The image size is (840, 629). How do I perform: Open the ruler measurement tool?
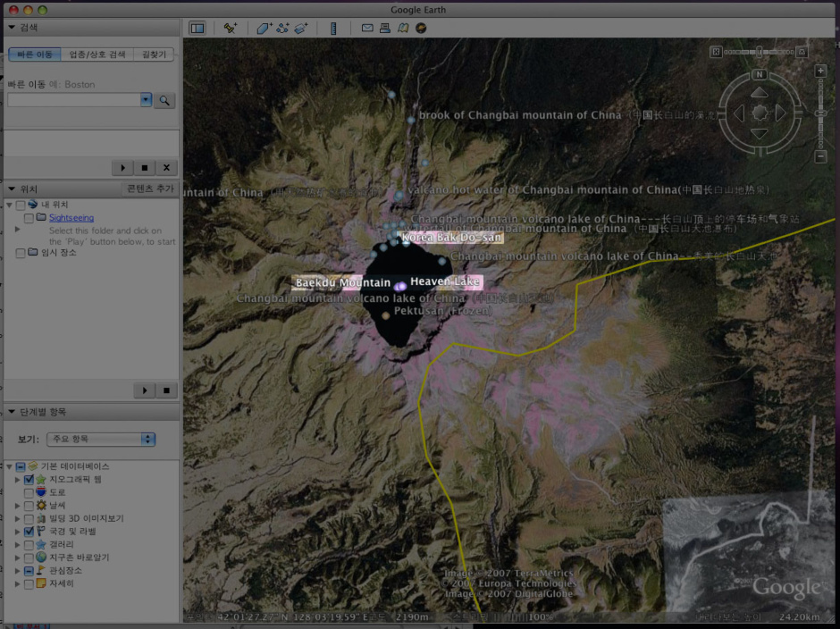coord(333,29)
